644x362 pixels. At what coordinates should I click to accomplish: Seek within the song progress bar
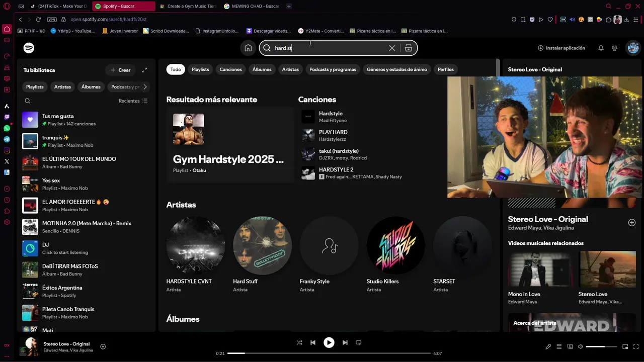click(329, 353)
